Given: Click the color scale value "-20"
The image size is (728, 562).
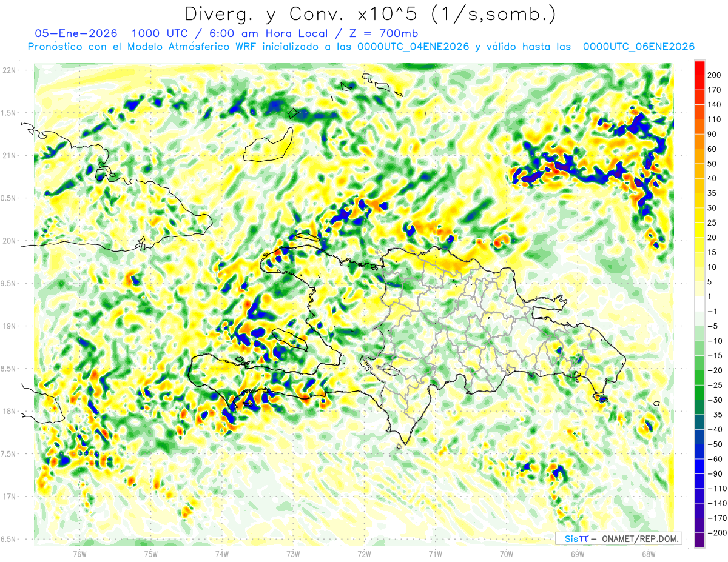Looking at the screenshot, I should (716, 370).
